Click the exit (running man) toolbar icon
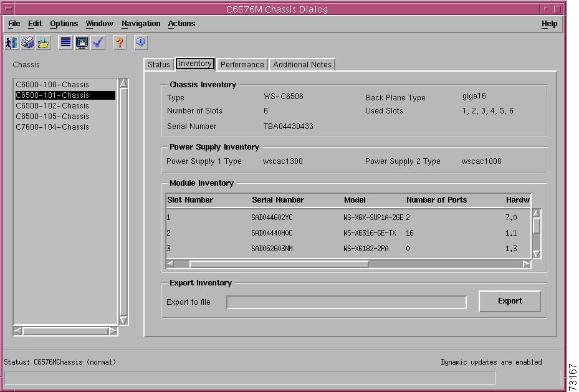 [x=11, y=42]
